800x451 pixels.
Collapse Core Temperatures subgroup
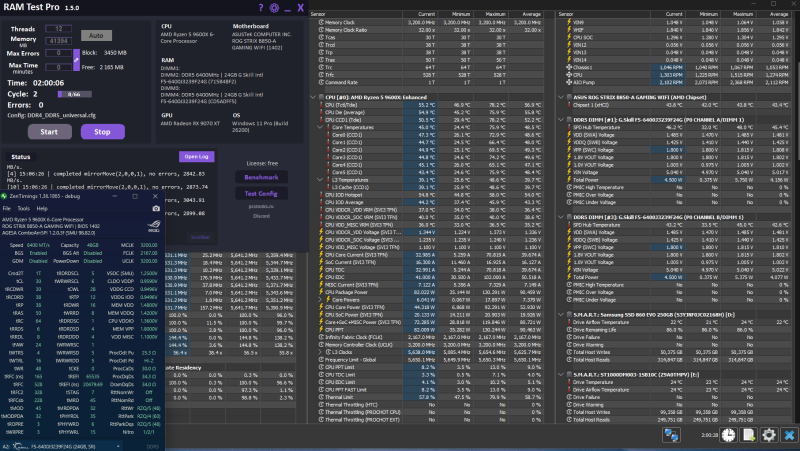click(320, 127)
